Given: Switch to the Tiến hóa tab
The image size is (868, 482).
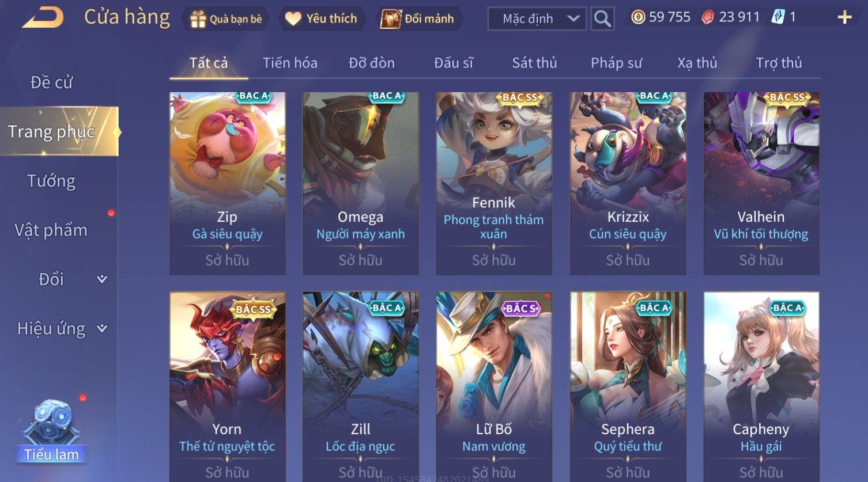Looking at the screenshot, I should pyautogui.click(x=290, y=63).
